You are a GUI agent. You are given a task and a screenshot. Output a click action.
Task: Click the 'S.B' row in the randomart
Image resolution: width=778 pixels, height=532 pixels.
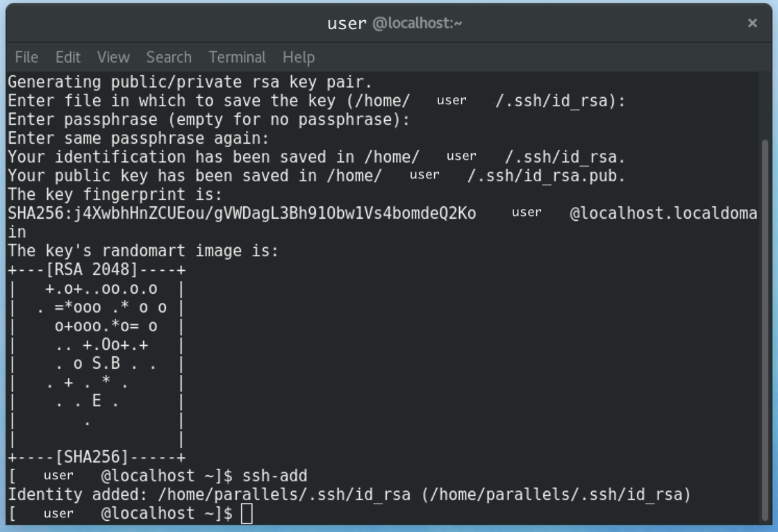coord(106,363)
